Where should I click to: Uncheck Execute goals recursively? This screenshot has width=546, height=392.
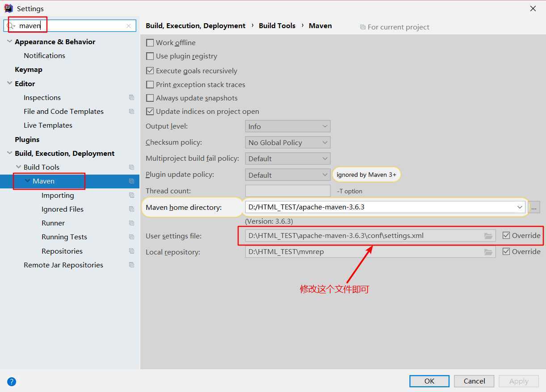[150, 71]
